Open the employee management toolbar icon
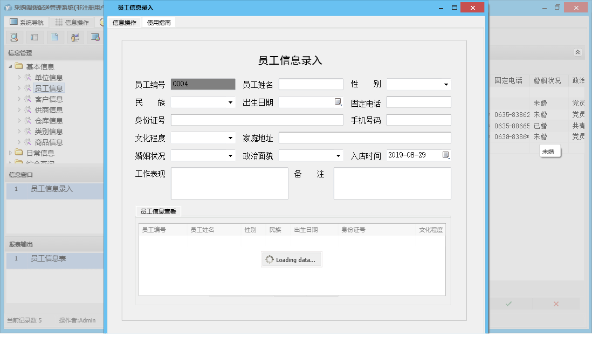Viewport: 592px width, 364px height. pyautogui.click(x=75, y=37)
